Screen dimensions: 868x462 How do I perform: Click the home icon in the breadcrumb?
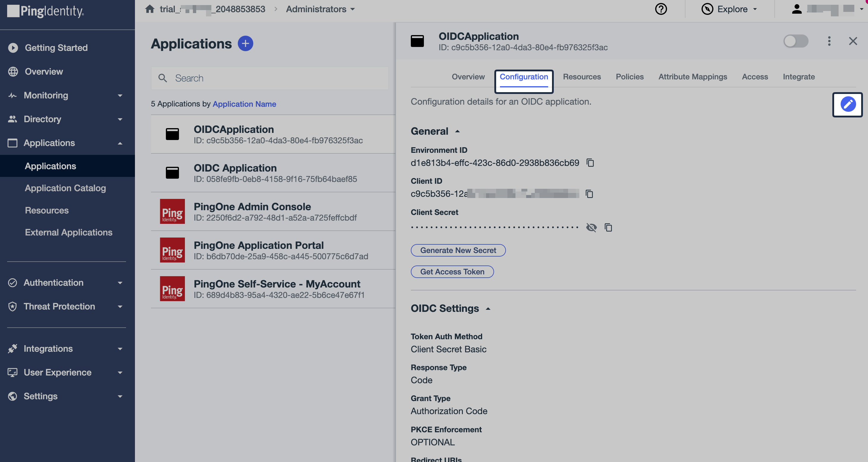click(x=150, y=9)
